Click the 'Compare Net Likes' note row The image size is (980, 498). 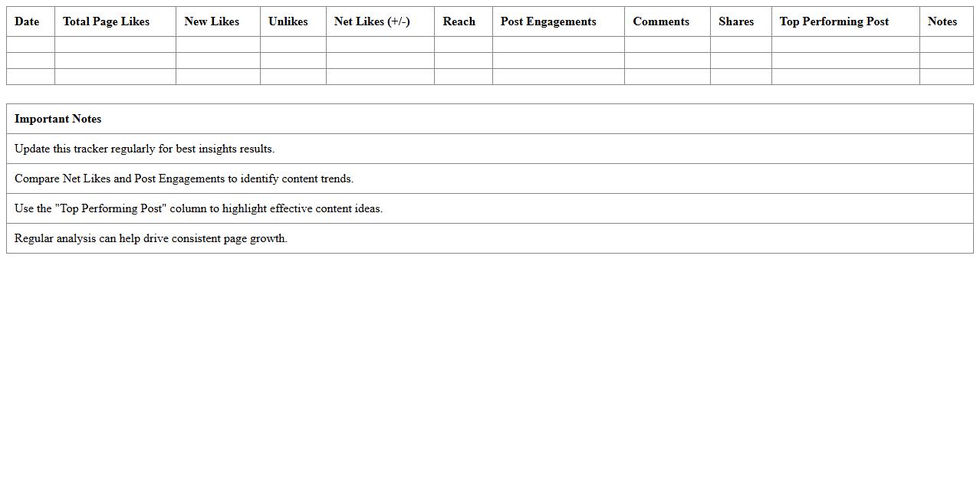(184, 179)
